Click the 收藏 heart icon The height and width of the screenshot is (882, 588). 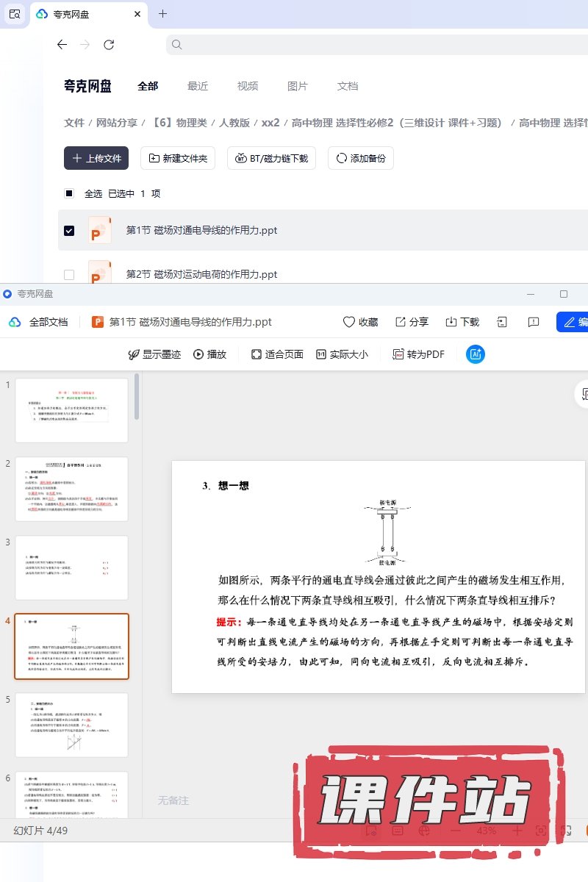point(349,322)
